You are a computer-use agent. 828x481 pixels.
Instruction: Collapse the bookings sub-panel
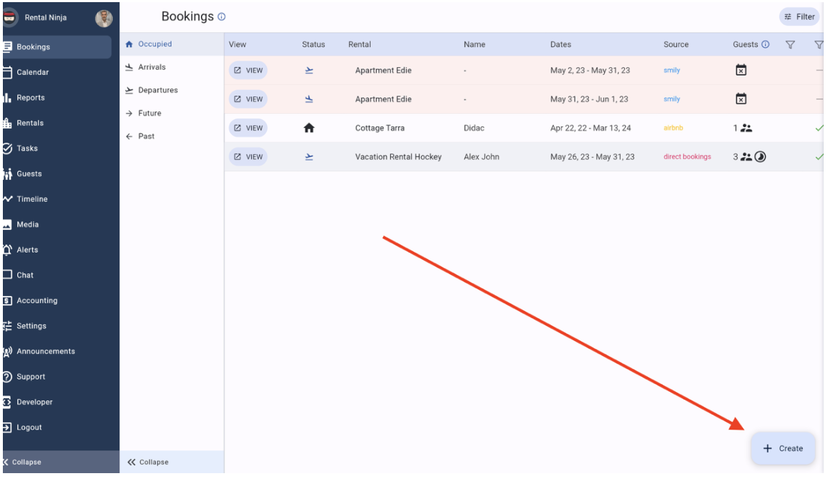tap(148, 462)
